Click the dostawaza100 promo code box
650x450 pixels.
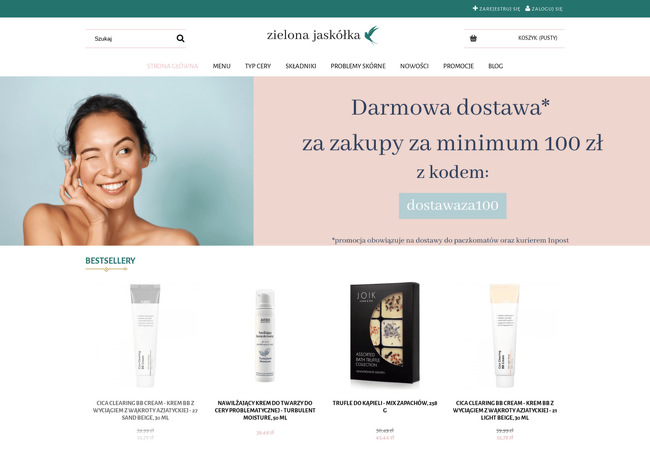tap(453, 206)
